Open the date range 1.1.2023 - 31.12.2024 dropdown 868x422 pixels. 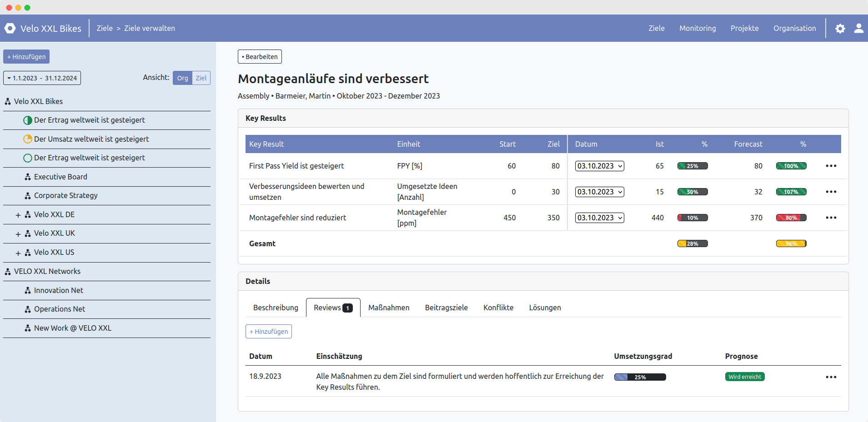(42, 78)
